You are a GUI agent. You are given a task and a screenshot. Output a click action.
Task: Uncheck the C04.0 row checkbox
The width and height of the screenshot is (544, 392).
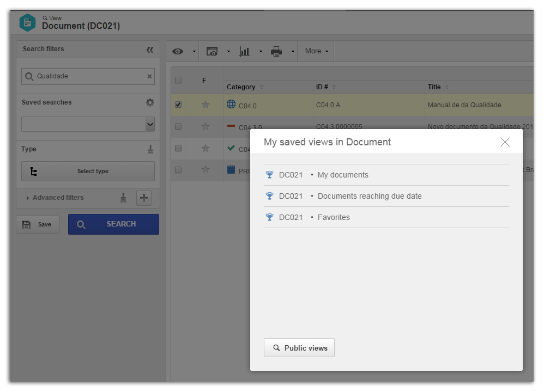coord(178,105)
